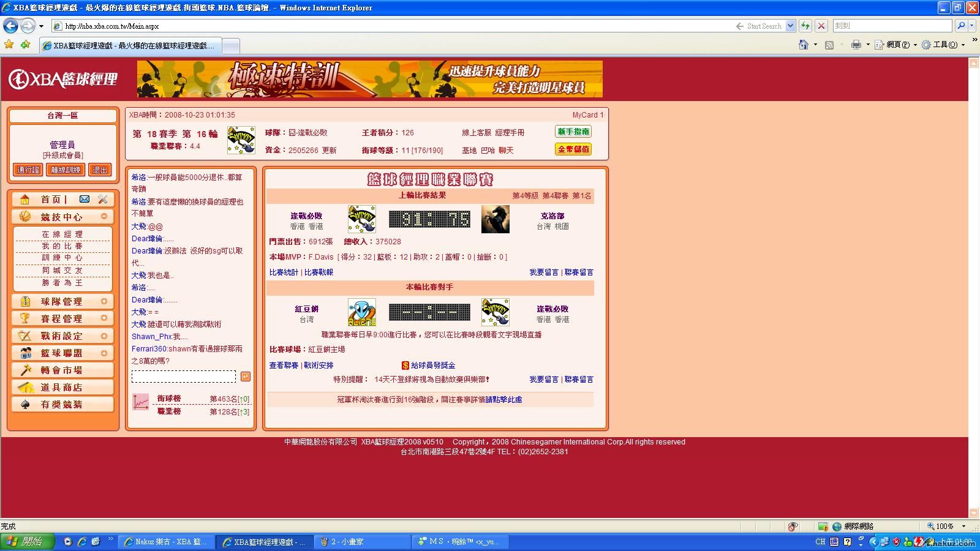
Task: Click the chat message input field
Action: [x=184, y=377]
